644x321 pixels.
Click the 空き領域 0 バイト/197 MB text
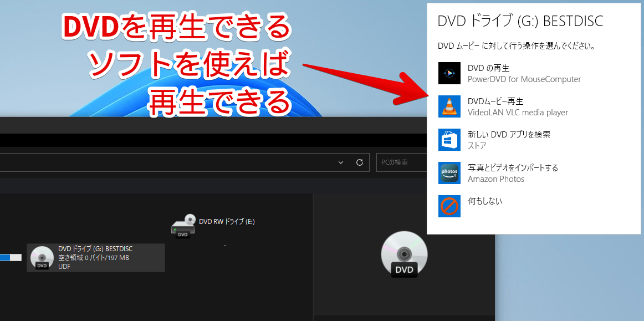pyautogui.click(x=94, y=258)
